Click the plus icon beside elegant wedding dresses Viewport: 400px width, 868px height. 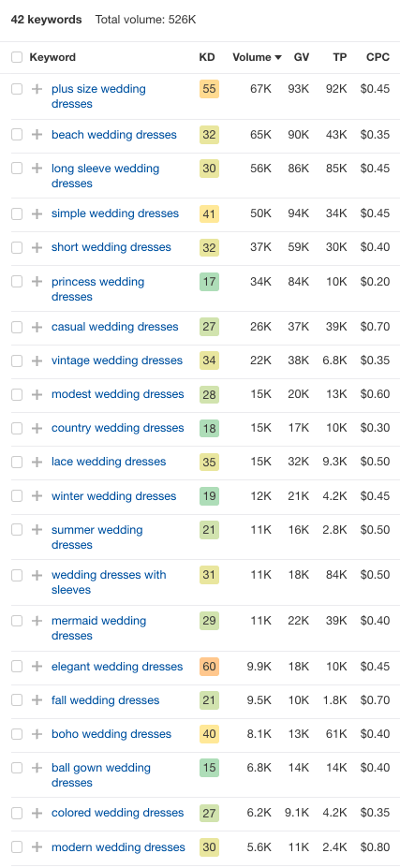[x=37, y=667]
